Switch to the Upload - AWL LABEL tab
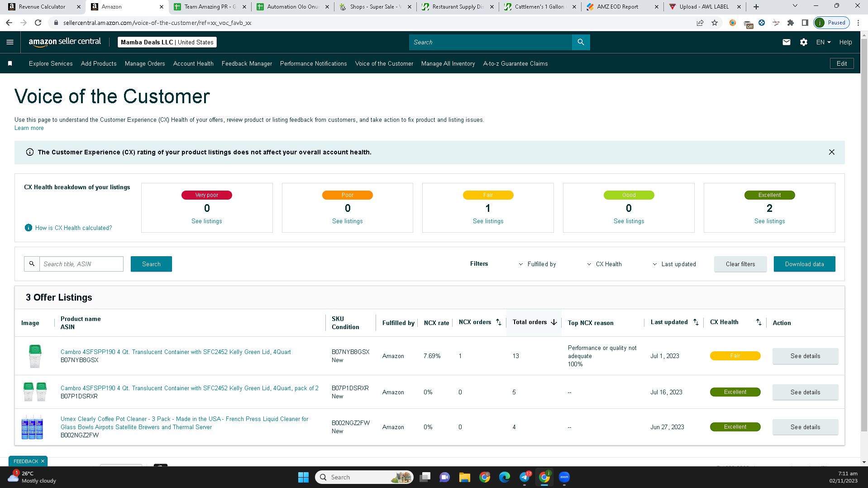 point(705,7)
